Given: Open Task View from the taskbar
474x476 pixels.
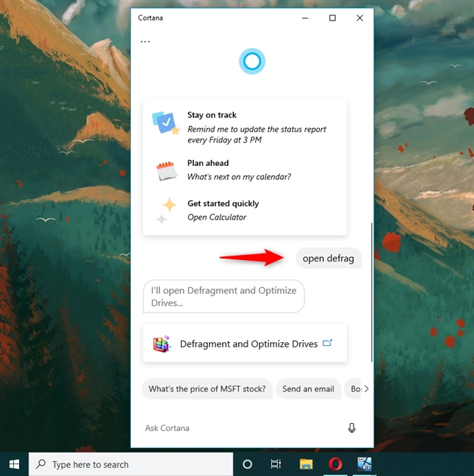Looking at the screenshot, I should 276,464.
